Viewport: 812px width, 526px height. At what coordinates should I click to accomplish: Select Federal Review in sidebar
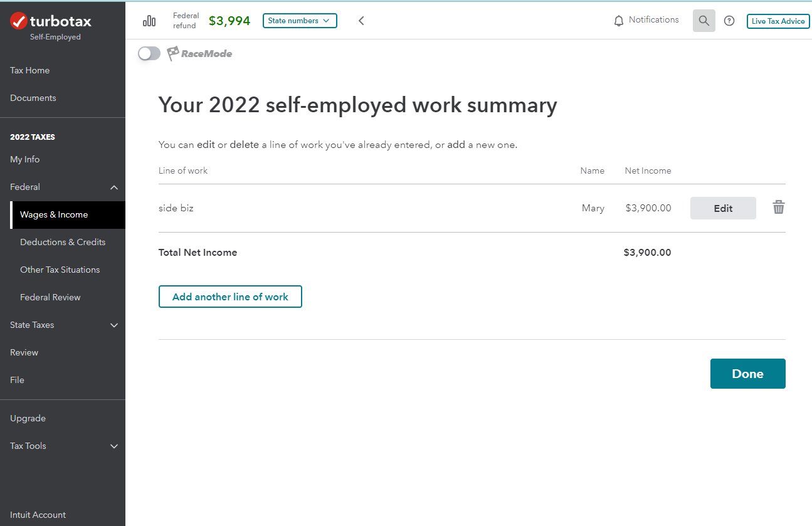coord(50,297)
